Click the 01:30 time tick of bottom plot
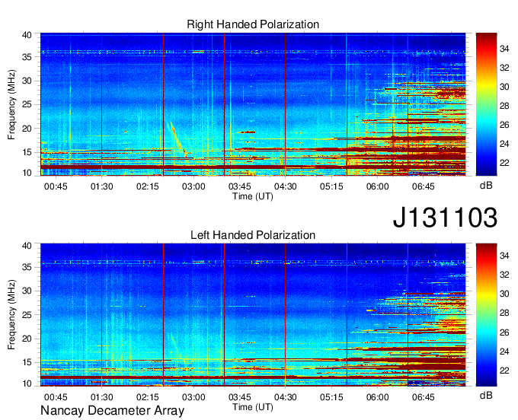The image size is (518, 420). click(x=102, y=397)
